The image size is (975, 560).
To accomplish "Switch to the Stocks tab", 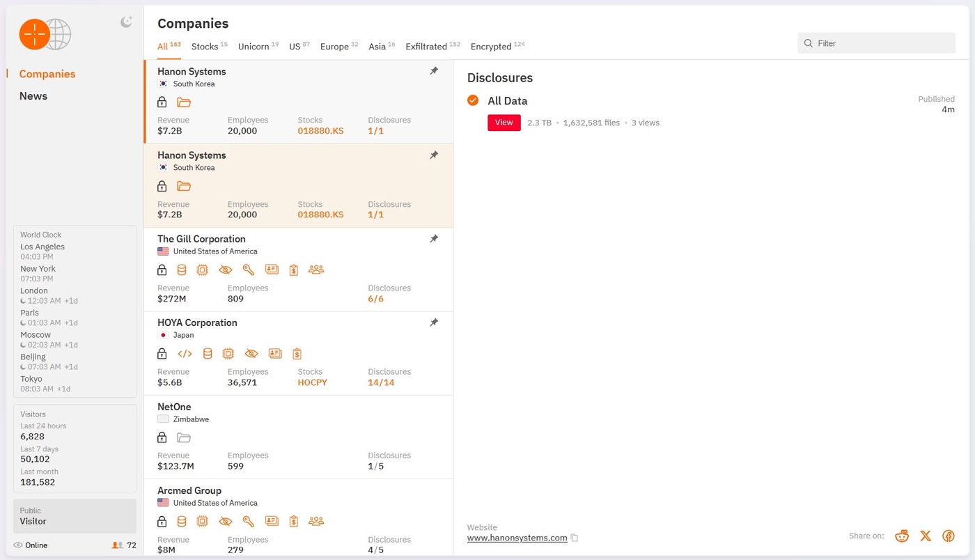I will [210, 46].
